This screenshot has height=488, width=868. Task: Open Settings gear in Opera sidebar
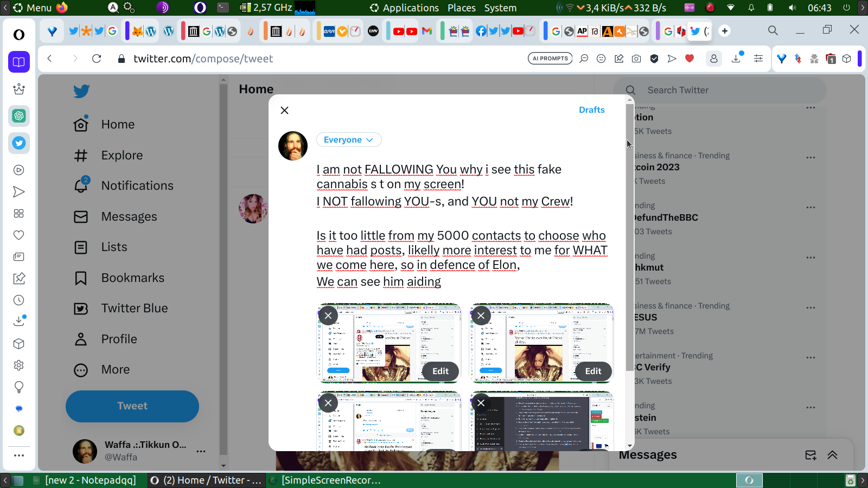19,365
